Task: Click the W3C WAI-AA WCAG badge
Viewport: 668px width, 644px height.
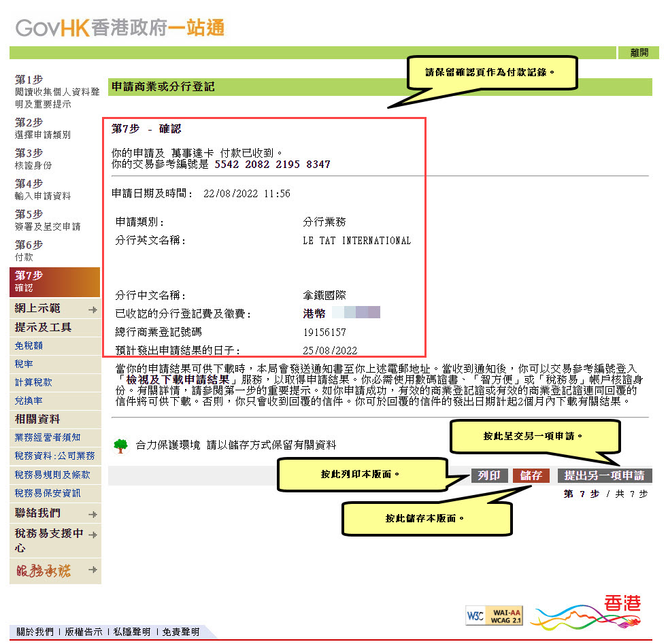Action: coord(494,615)
